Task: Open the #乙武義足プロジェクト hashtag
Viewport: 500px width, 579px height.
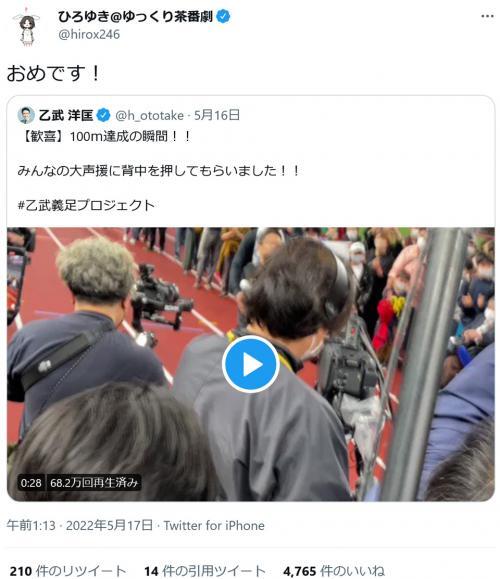Action: point(86,205)
